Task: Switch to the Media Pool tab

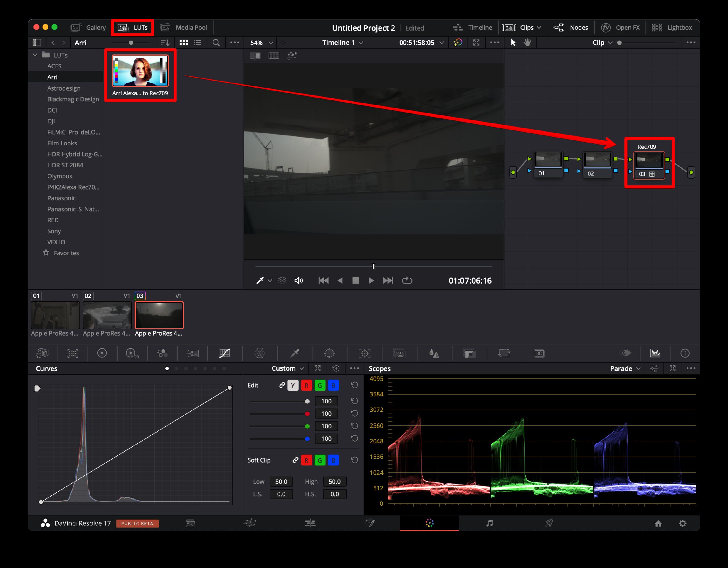Action: [x=184, y=28]
